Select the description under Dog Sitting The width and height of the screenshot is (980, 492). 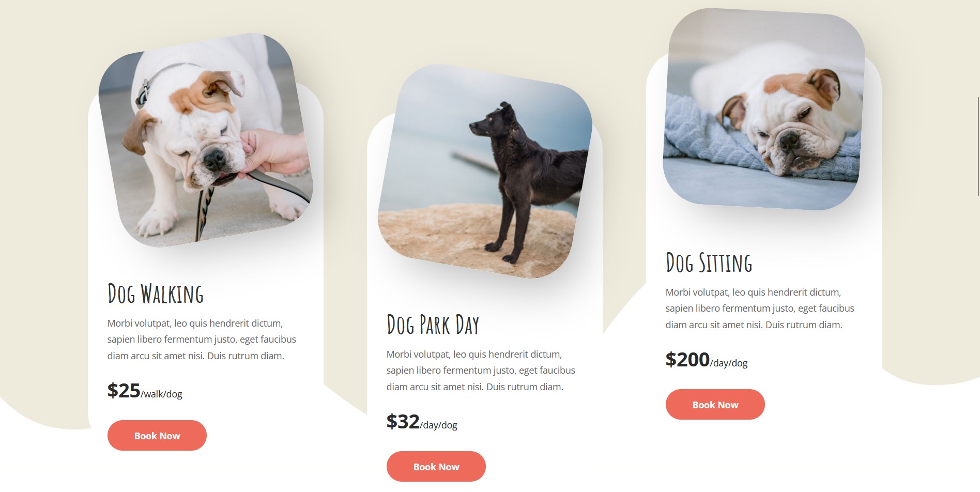click(760, 309)
